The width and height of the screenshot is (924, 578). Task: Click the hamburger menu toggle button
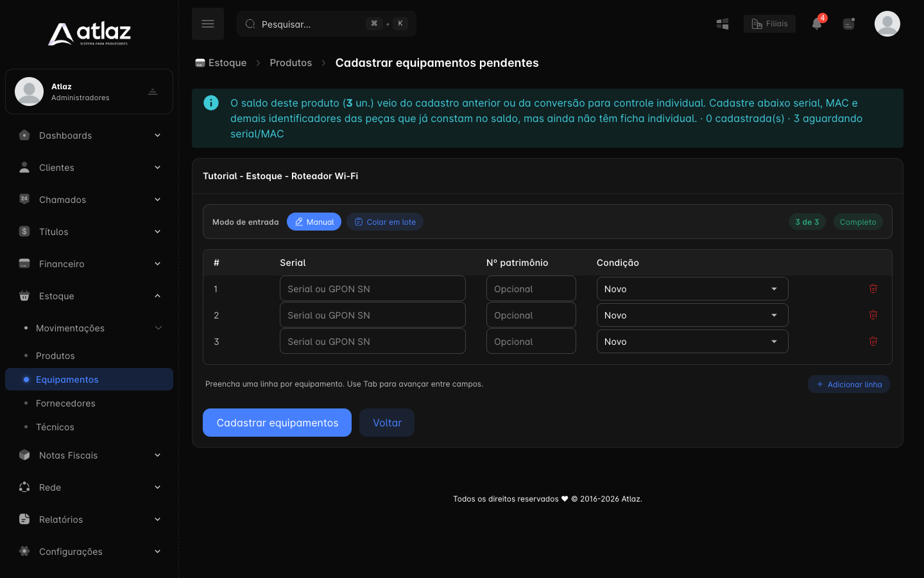click(x=208, y=24)
